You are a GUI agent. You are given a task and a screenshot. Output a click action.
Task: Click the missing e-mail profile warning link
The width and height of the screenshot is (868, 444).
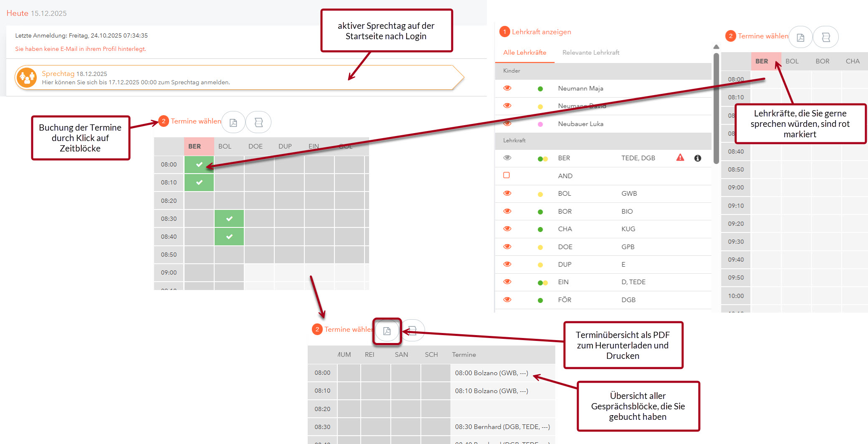(x=81, y=49)
